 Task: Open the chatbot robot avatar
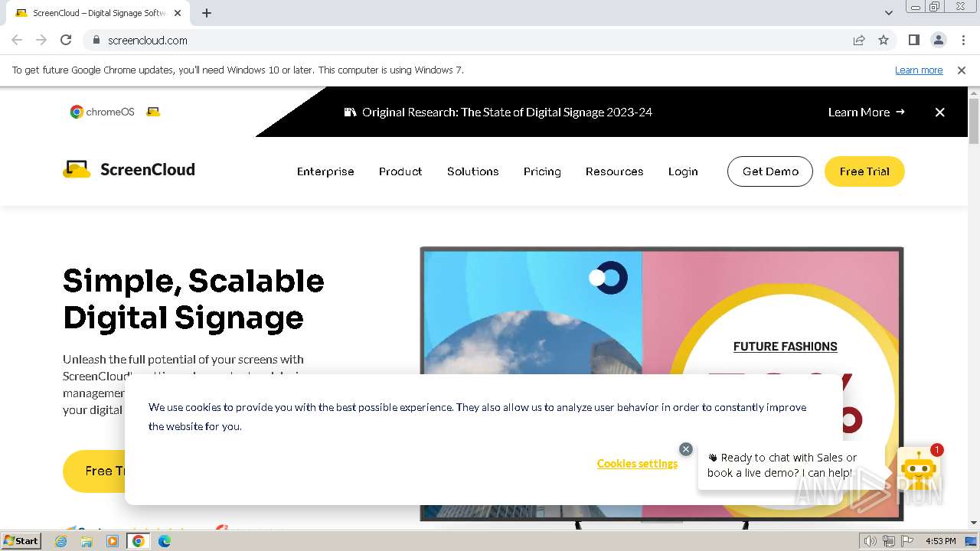[x=917, y=468]
